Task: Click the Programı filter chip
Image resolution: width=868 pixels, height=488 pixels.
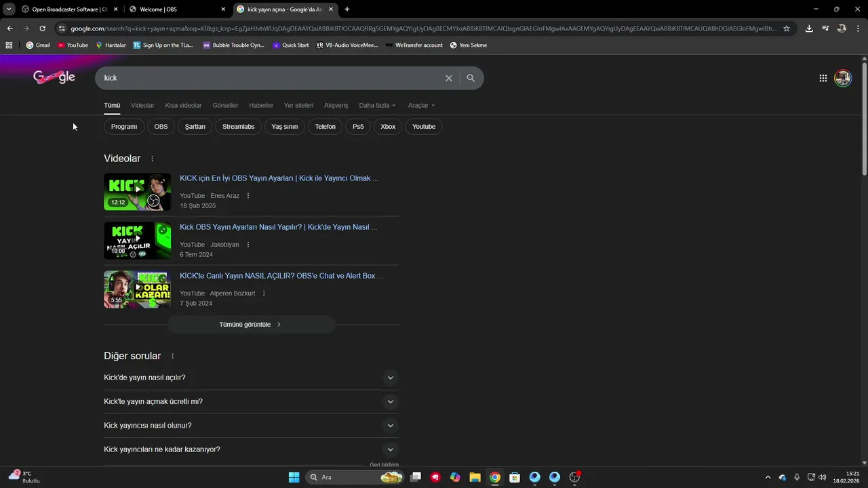Action: click(124, 127)
